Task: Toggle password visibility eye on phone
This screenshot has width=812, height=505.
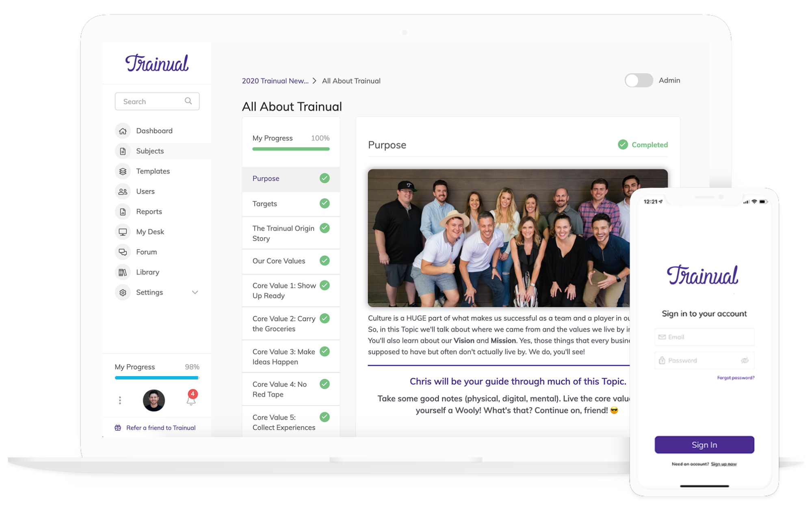Action: click(745, 360)
